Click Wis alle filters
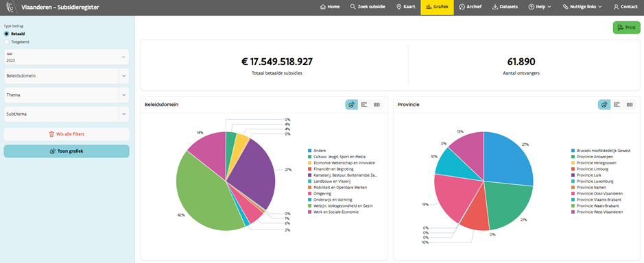Screen dimensions: 644x263 (x=67, y=134)
